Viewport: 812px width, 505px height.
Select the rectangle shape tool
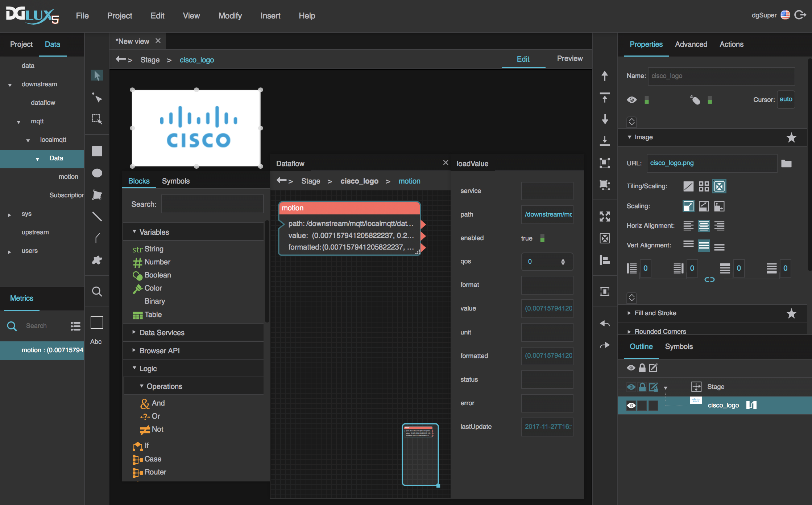pyautogui.click(x=97, y=151)
